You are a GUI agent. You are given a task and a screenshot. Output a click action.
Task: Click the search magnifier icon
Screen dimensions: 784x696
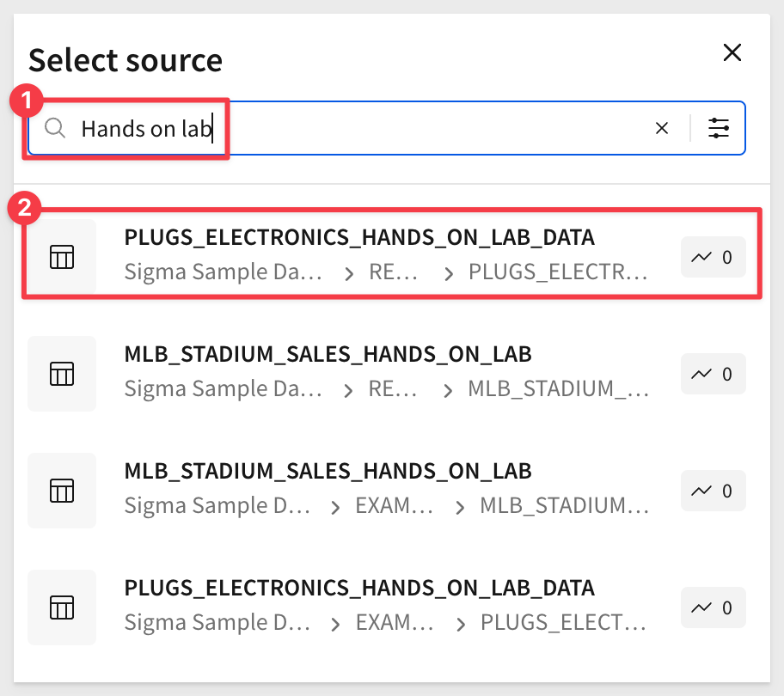click(x=55, y=128)
